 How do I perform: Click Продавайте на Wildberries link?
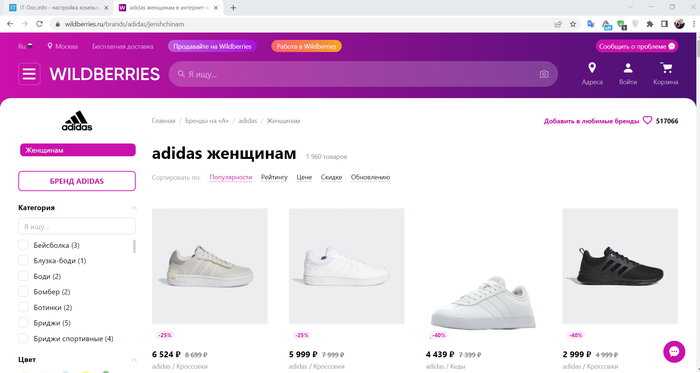[x=212, y=46]
